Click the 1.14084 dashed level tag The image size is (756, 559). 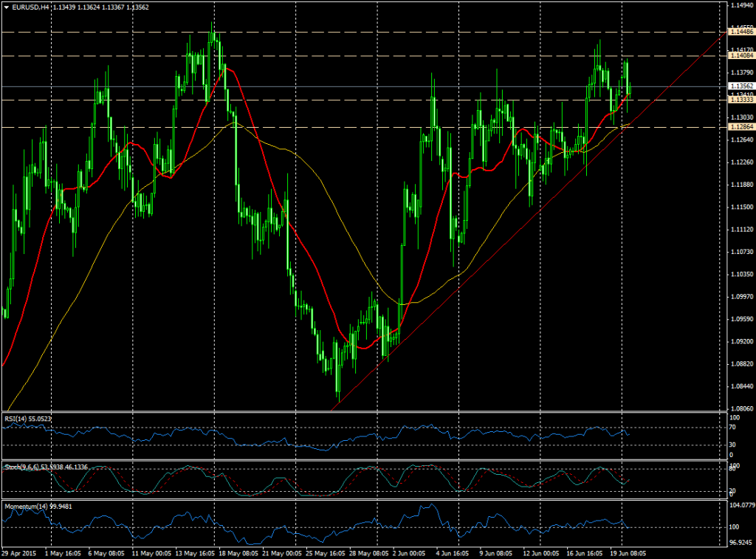(x=737, y=57)
